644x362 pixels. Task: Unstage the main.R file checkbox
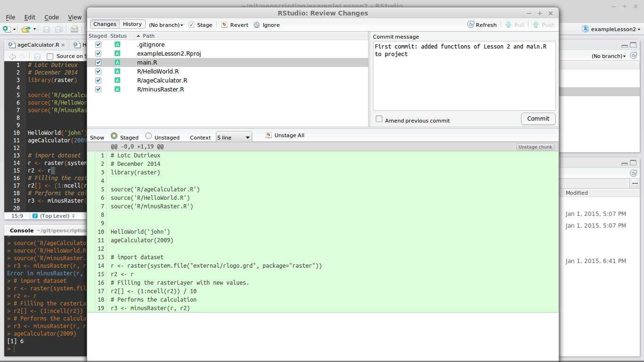coord(98,62)
